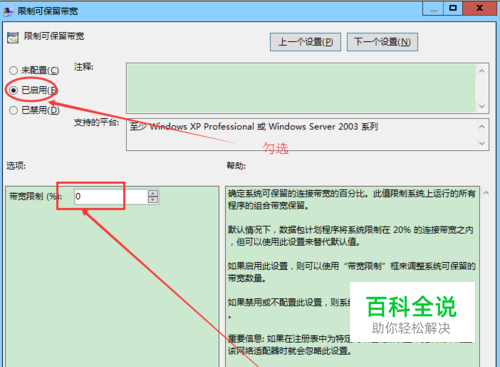Click the 注释 comment text area

(x=301, y=88)
